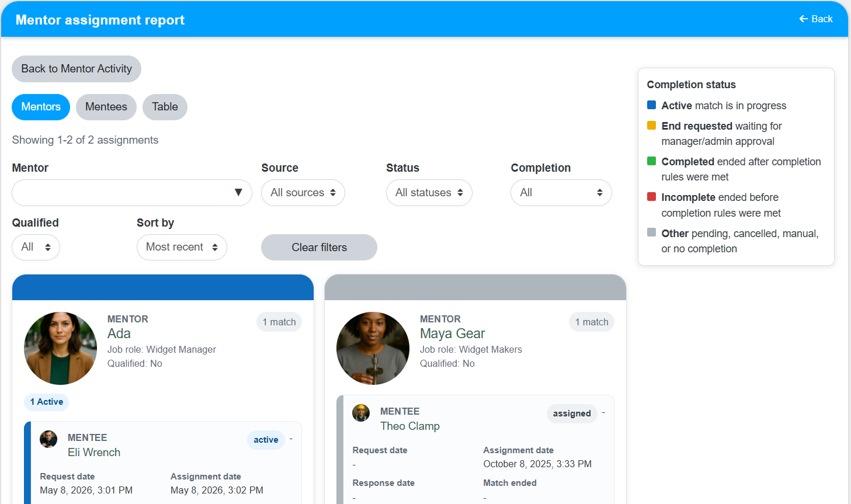
Task: Click 'Showing 1-2 of 2 assignments' text
Action: tap(85, 140)
